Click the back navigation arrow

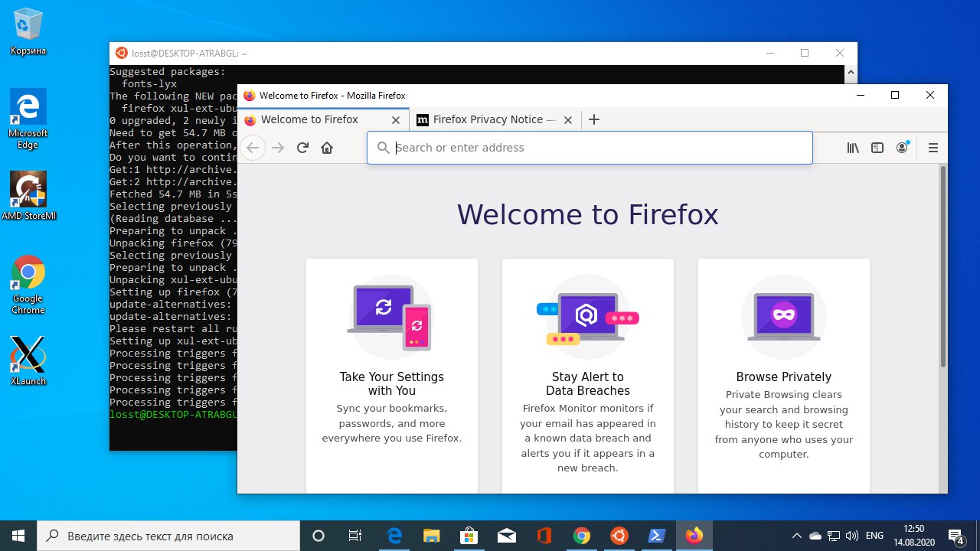click(x=253, y=148)
